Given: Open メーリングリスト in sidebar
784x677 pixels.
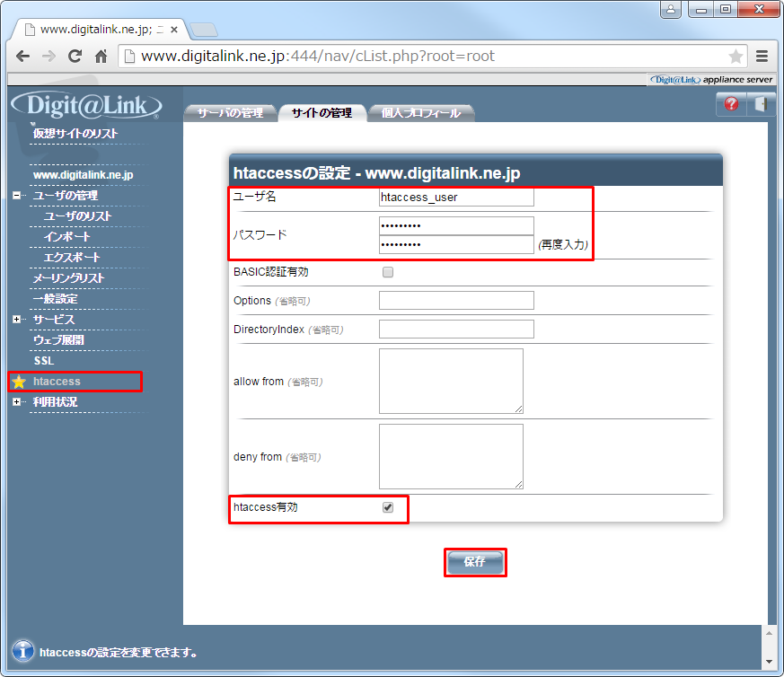Looking at the screenshot, I should coord(68,278).
